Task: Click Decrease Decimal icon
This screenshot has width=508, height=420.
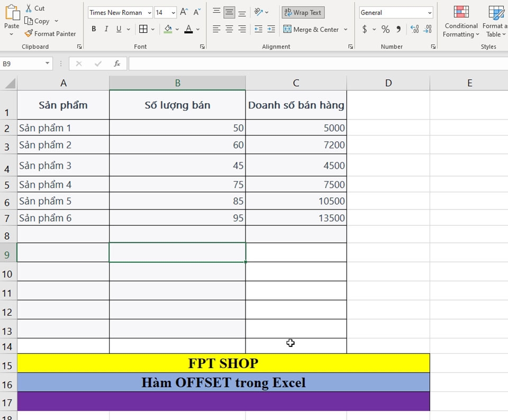Action: (x=428, y=29)
